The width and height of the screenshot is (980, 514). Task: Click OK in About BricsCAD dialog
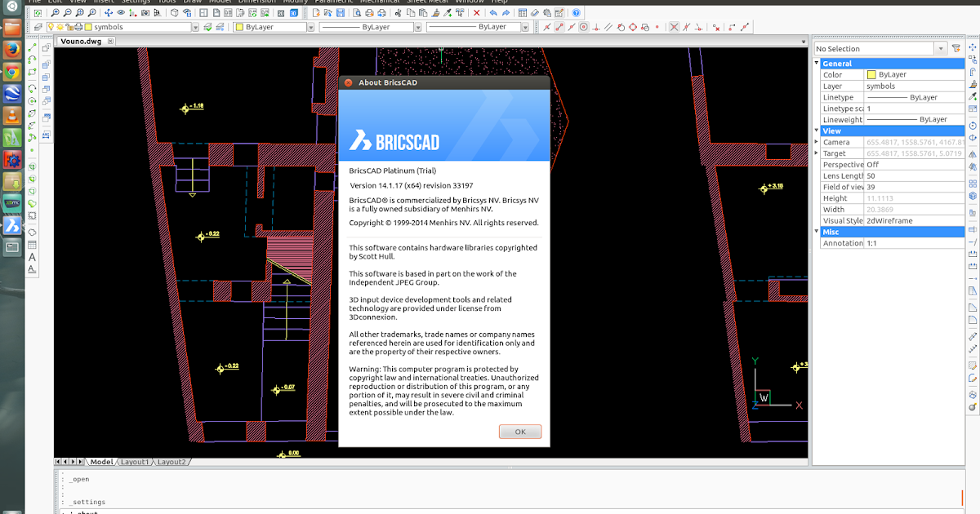click(x=520, y=432)
